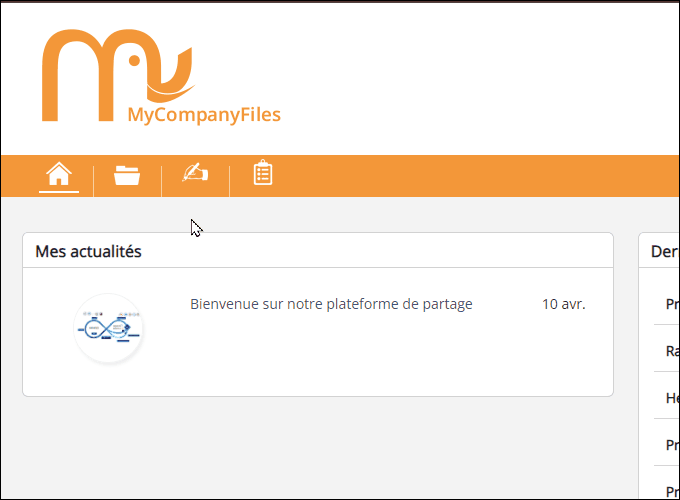Open the clipboard checklist icon
Viewport: 680px width, 500px height.
point(263,173)
